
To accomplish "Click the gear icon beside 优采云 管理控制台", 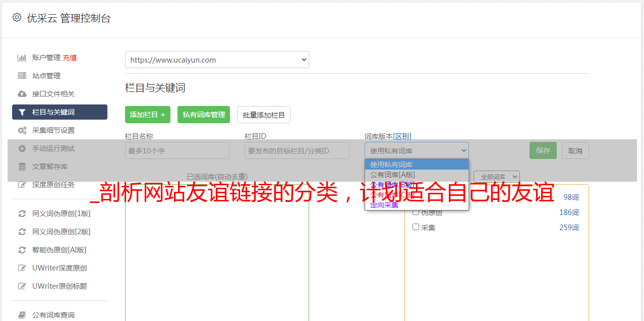I will [17, 18].
